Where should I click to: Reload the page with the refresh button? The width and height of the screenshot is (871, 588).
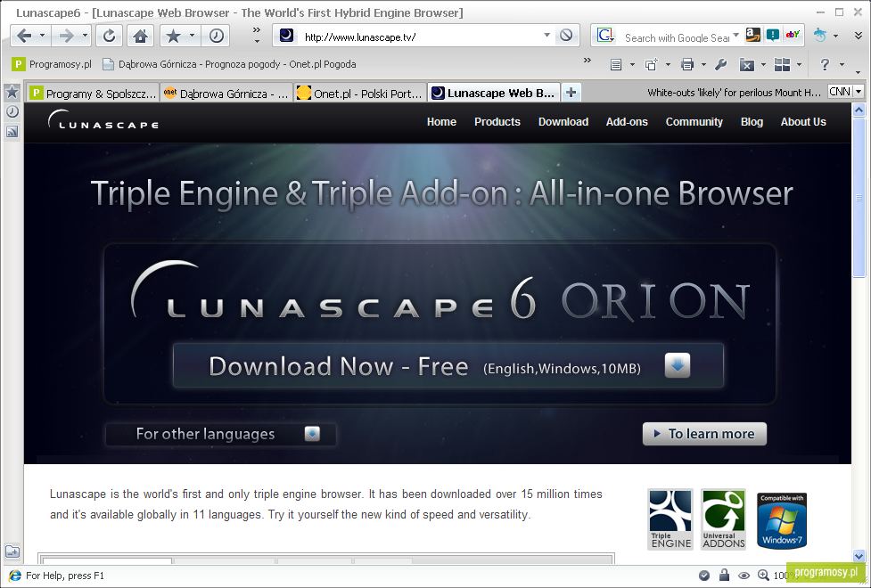tap(109, 37)
